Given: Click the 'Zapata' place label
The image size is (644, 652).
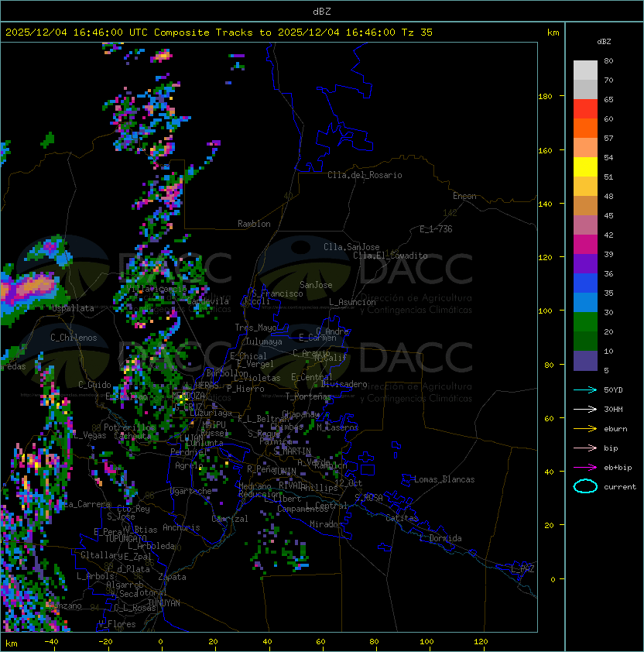Looking at the screenshot, I should coord(172,577).
